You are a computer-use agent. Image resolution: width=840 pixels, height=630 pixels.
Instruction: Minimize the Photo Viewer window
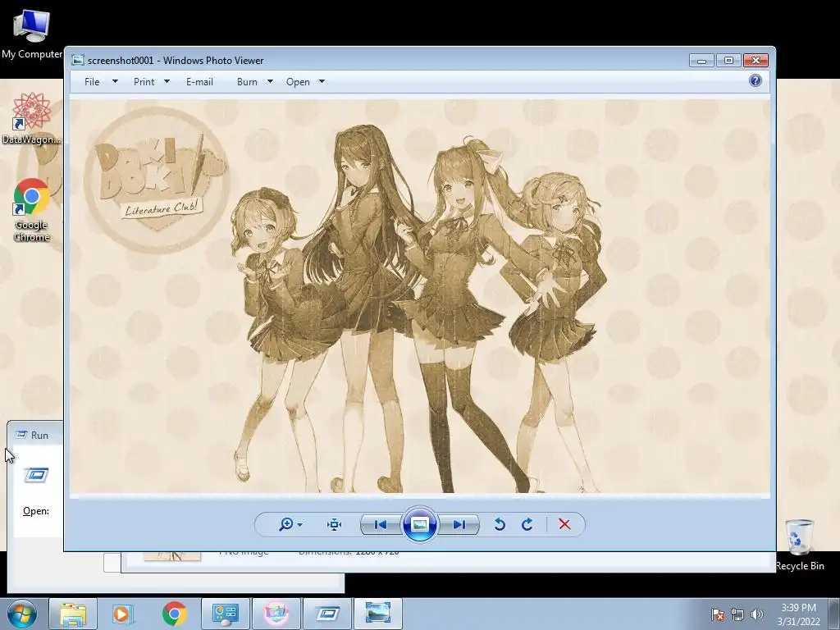[702, 61]
